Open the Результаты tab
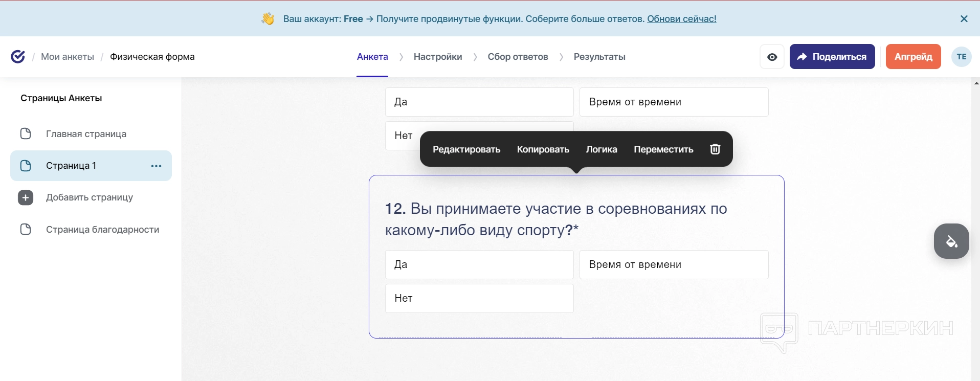 click(599, 57)
